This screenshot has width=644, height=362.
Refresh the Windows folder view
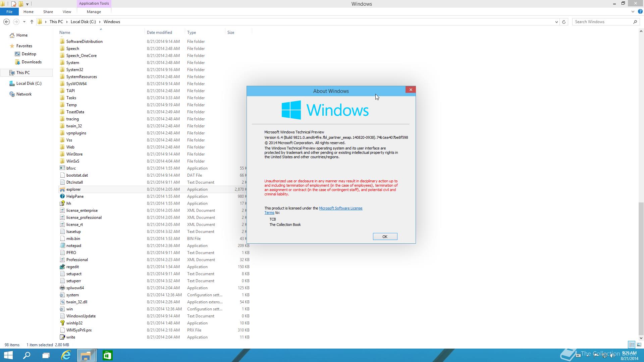click(x=564, y=22)
